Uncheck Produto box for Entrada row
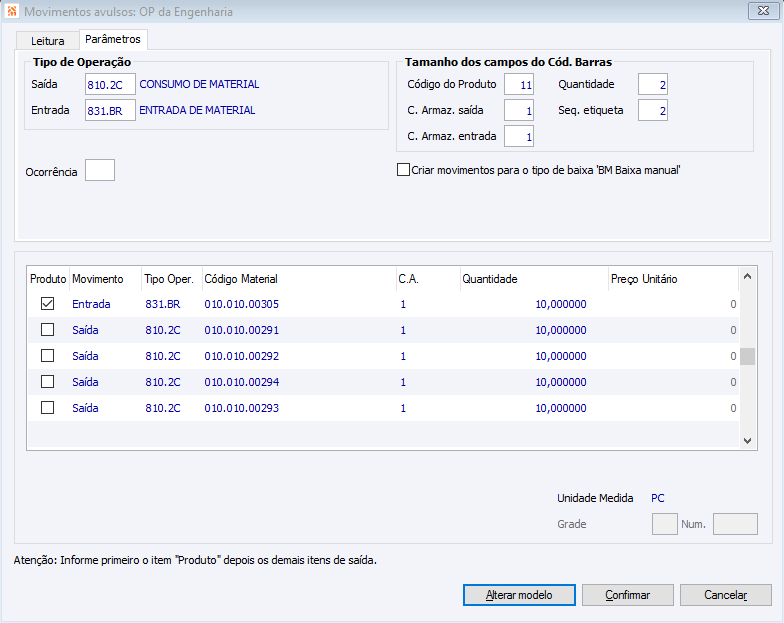The height and width of the screenshot is (623, 784). 47,304
